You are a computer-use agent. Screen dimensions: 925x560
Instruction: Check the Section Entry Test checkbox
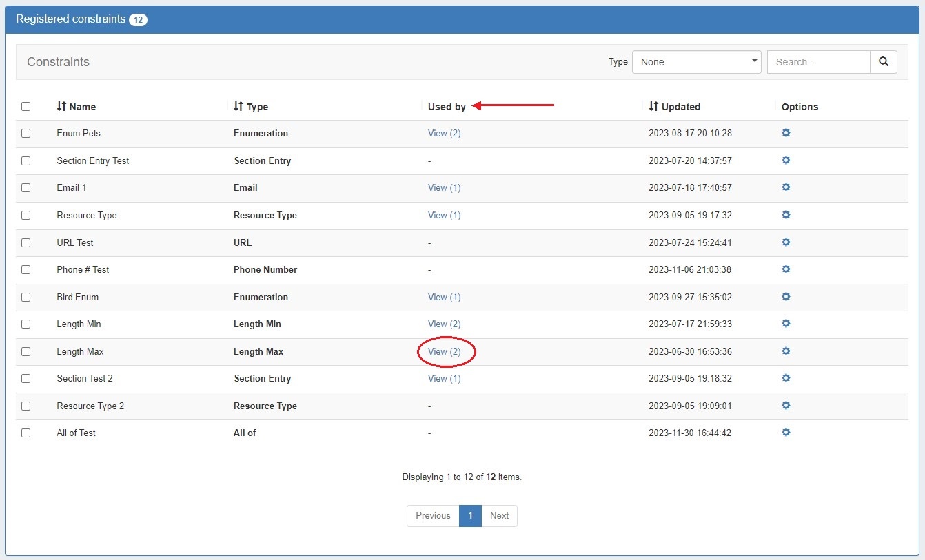coord(26,160)
